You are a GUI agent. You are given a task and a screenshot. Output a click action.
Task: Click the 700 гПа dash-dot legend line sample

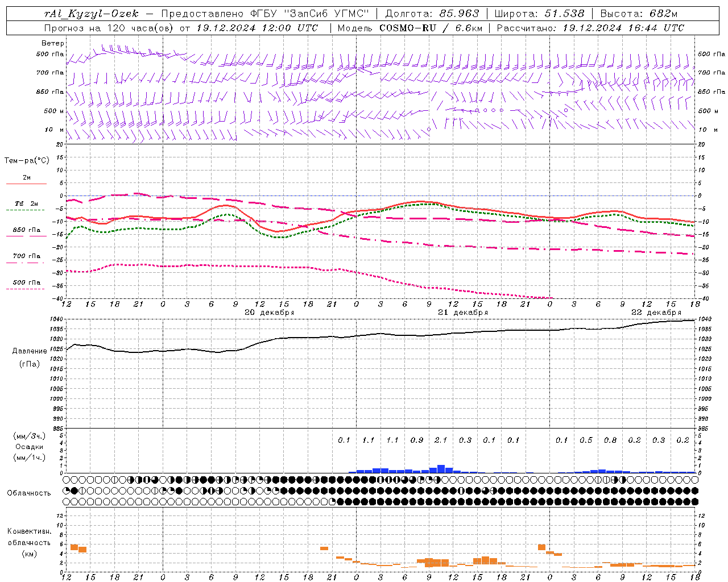click(25, 263)
